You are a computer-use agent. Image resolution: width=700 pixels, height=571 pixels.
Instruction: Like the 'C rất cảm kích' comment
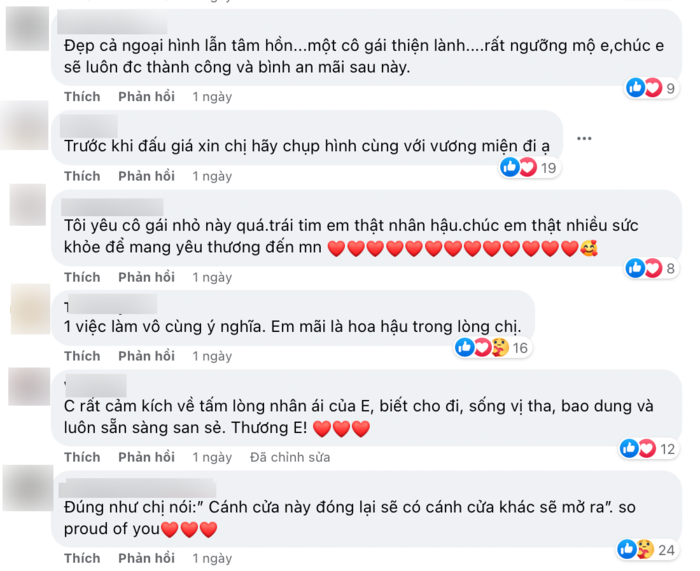pos(82,457)
